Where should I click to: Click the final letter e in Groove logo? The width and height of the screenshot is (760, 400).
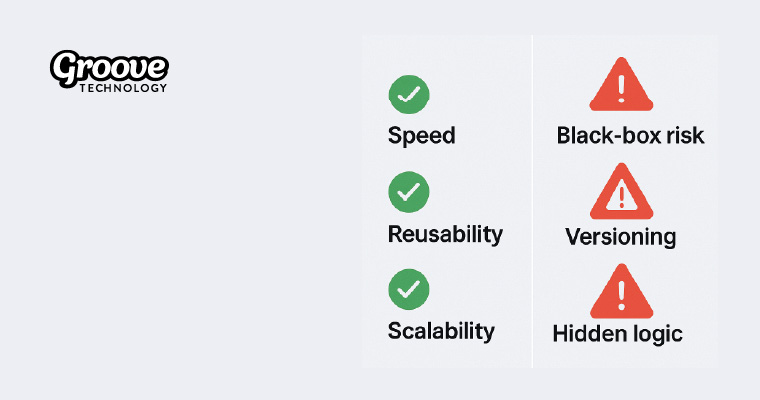[157, 68]
